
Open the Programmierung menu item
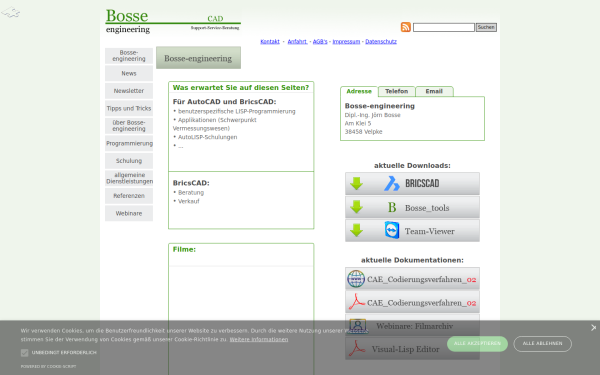[x=129, y=143]
